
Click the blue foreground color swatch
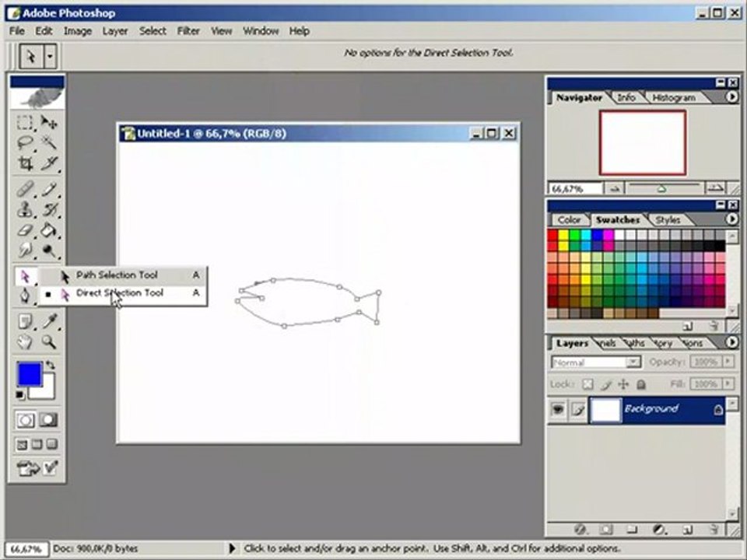click(29, 374)
